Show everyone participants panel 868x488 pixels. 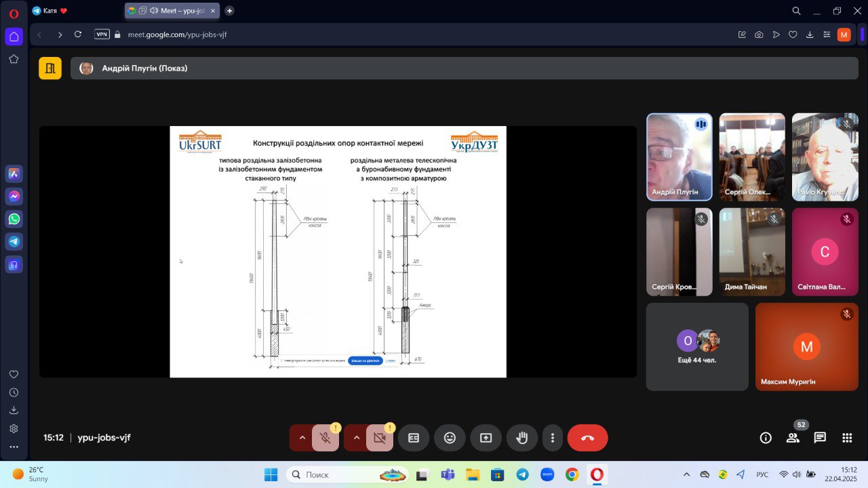(793, 438)
